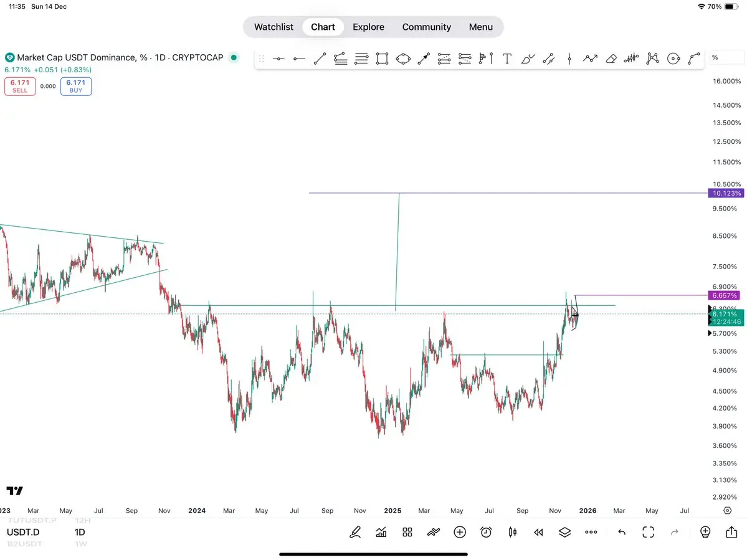Image resolution: width=747 pixels, height=560 pixels.
Task: Click the 16.000% price axis label
Action: 726,82
